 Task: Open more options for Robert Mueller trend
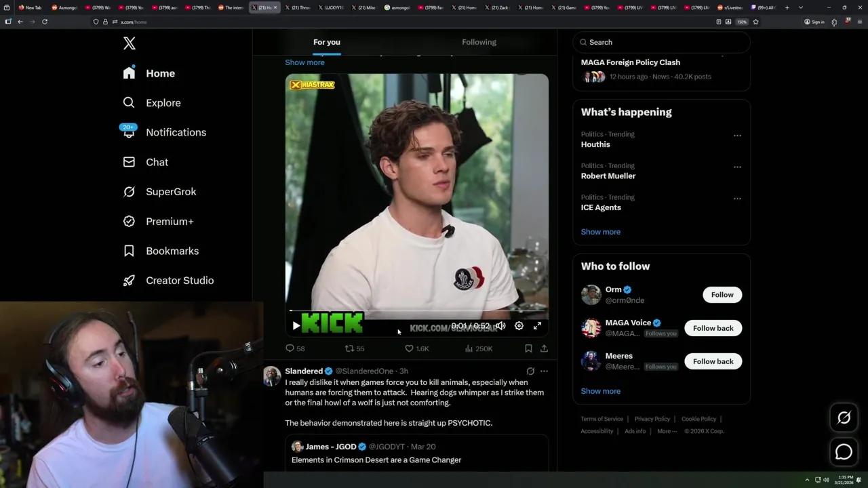click(x=737, y=167)
